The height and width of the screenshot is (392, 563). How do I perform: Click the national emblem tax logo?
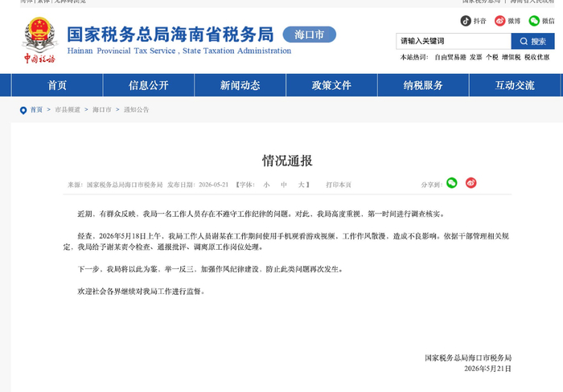[x=39, y=40]
